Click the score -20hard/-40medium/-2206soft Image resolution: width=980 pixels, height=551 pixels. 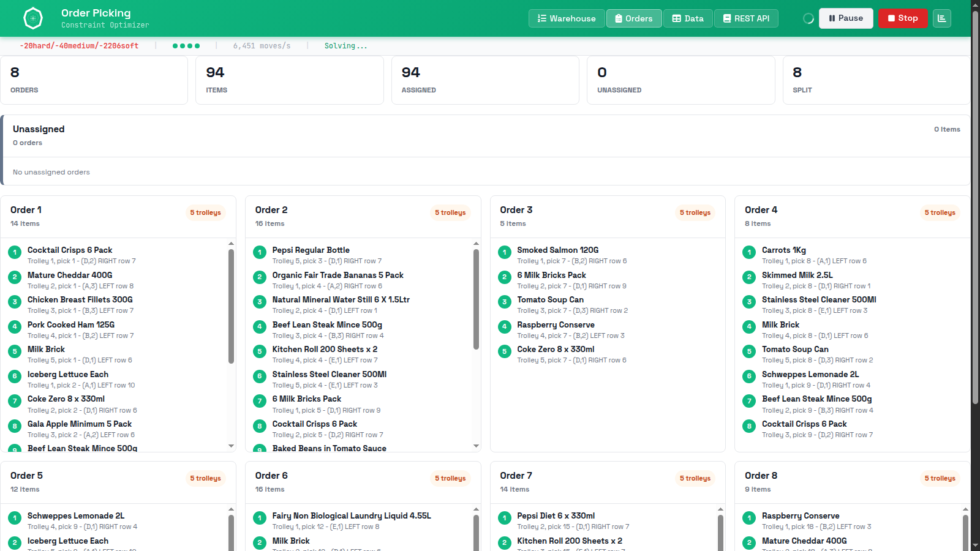click(x=79, y=46)
